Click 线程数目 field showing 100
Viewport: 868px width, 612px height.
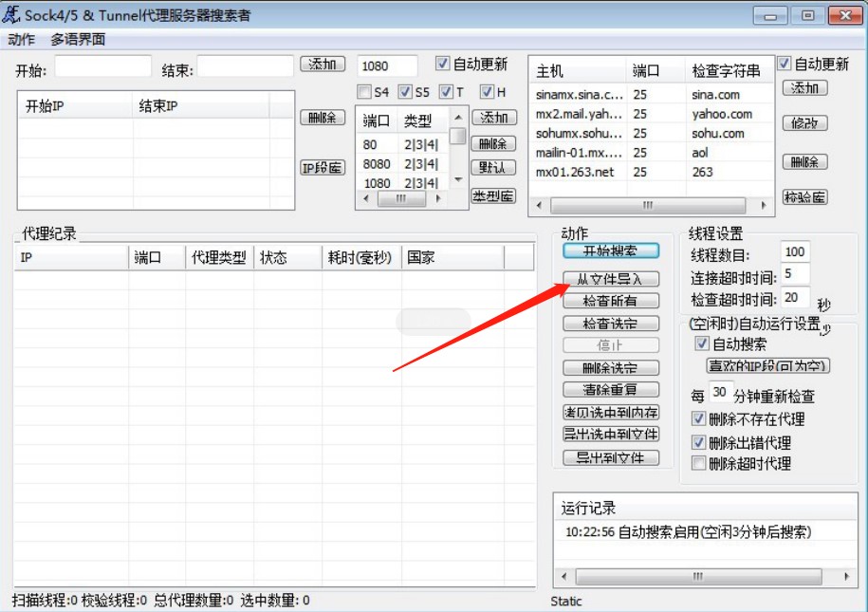click(795, 252)
